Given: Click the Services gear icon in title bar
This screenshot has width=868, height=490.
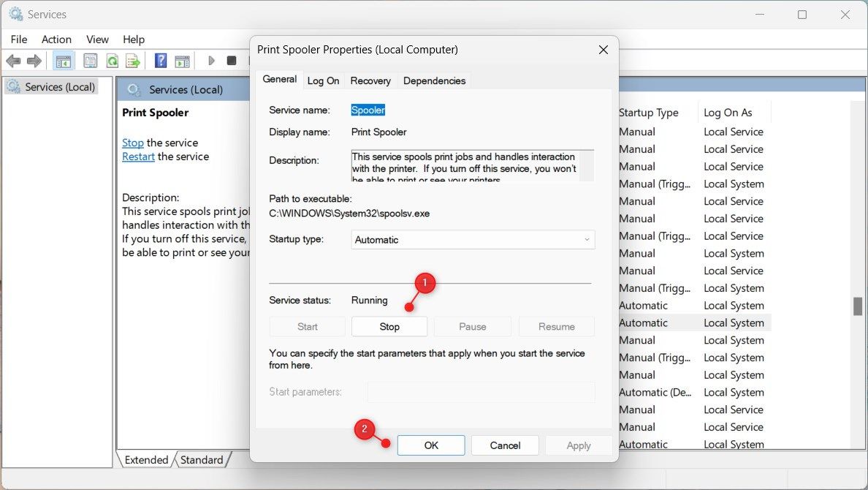Looking at the screenshot, I should (x=16, y=14).
